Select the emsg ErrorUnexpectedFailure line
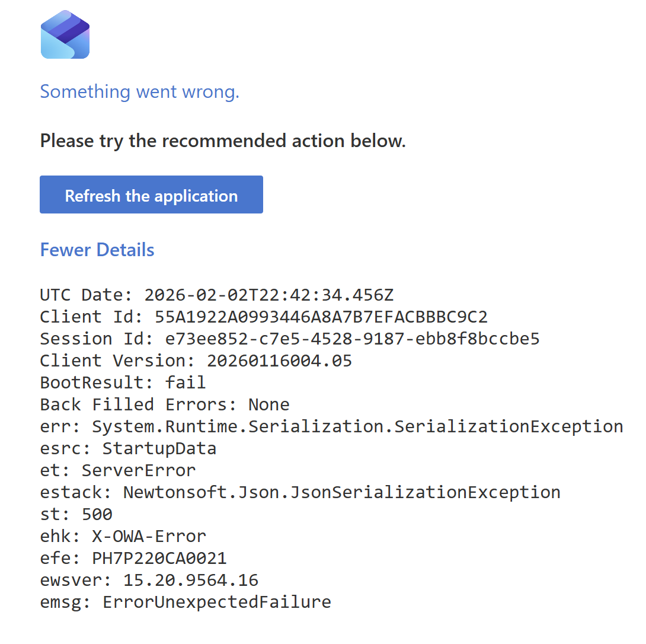Image resolution: width=646 pixels, height=644 pixels. click(186, 602)
